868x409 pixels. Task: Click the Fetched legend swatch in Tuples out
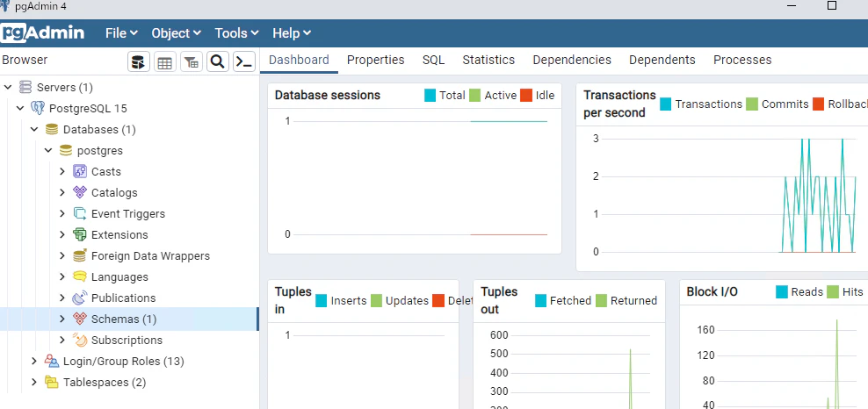click(x=541, y=301)
